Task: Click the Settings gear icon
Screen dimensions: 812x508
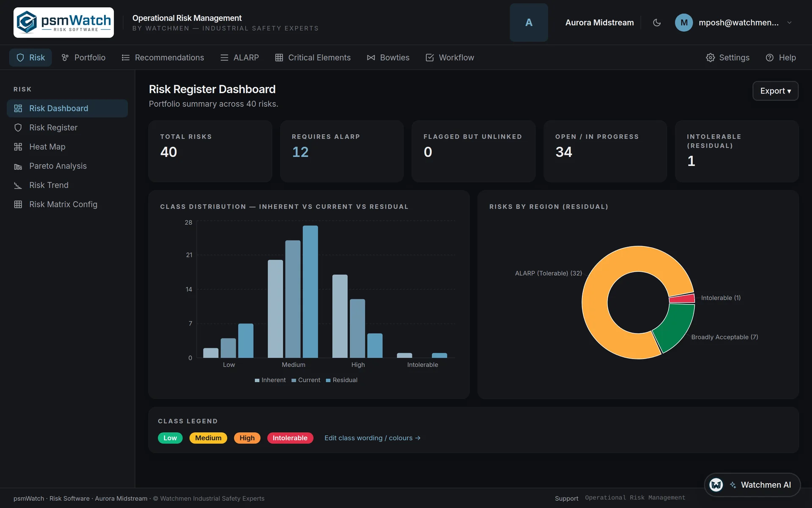Action: 710,58
